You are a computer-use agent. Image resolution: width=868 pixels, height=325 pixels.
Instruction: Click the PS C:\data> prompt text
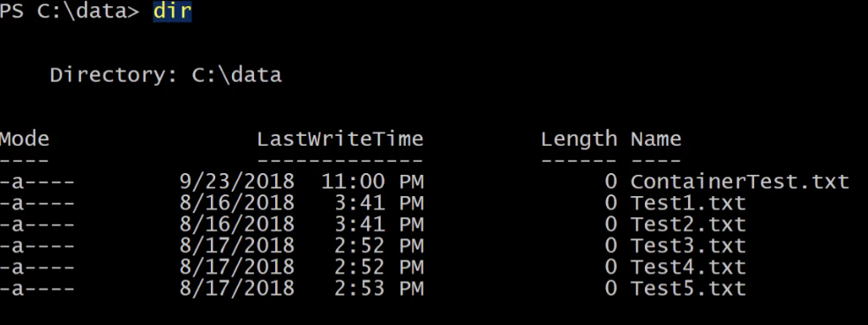tap(70, 11)
